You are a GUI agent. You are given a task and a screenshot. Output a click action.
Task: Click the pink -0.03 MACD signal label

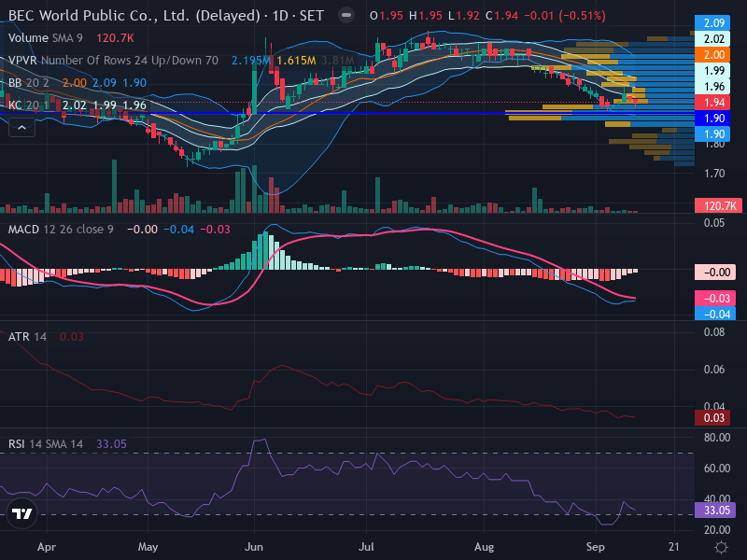click(x=715, y=298)
